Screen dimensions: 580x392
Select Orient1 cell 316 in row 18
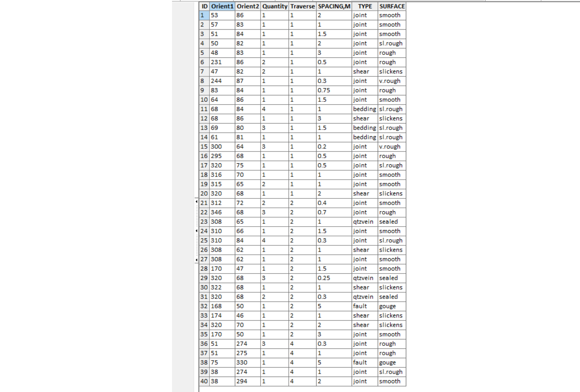coord(222,175)
